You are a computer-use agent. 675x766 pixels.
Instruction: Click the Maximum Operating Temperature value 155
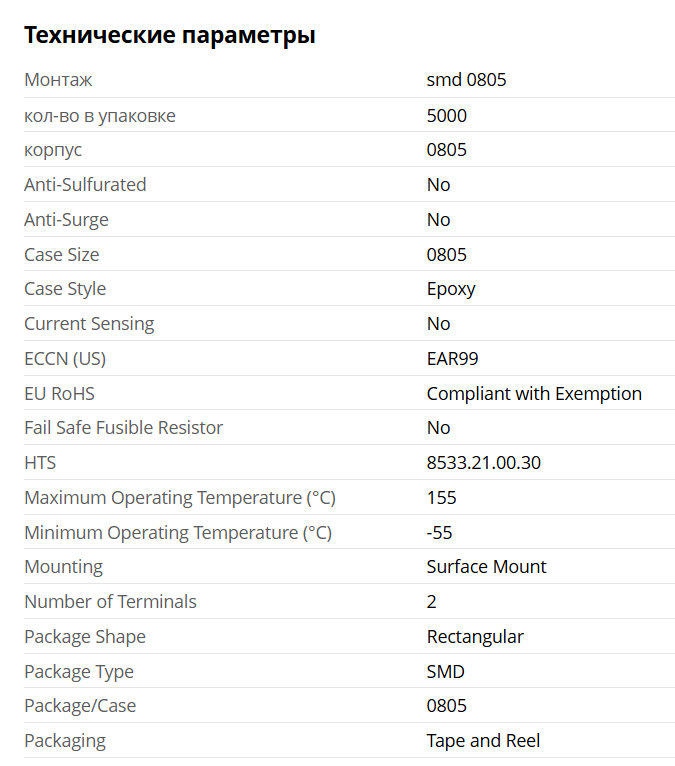pyautogui.click(x=442, y=498)
